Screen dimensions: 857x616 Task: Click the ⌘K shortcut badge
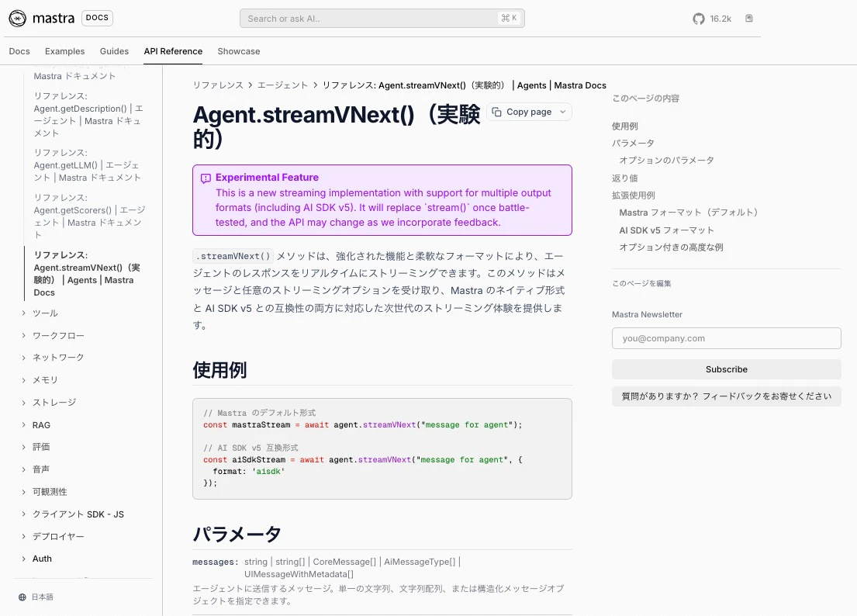click(509, 18)
